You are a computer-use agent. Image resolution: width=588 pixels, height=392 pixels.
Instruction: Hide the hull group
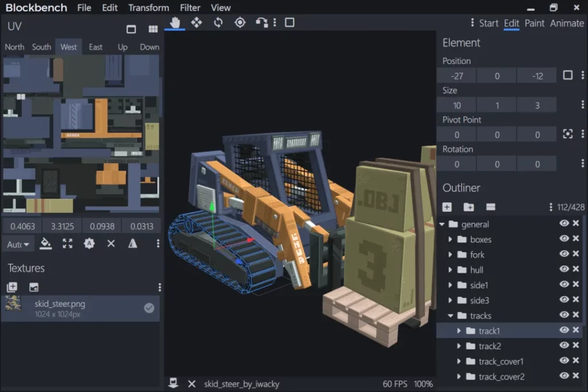coord(564,269)
